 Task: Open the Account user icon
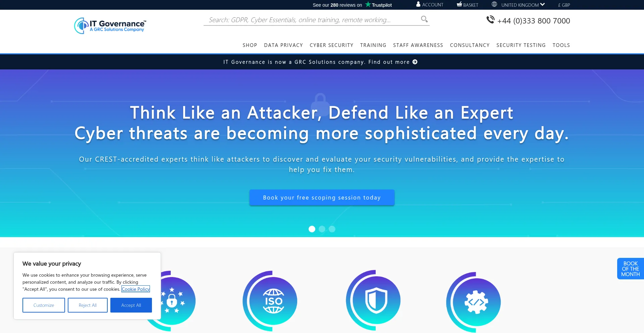tap(418, 4)
